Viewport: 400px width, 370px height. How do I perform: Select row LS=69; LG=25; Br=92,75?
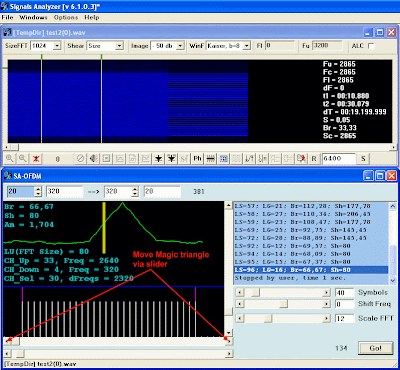pos(311,230)
